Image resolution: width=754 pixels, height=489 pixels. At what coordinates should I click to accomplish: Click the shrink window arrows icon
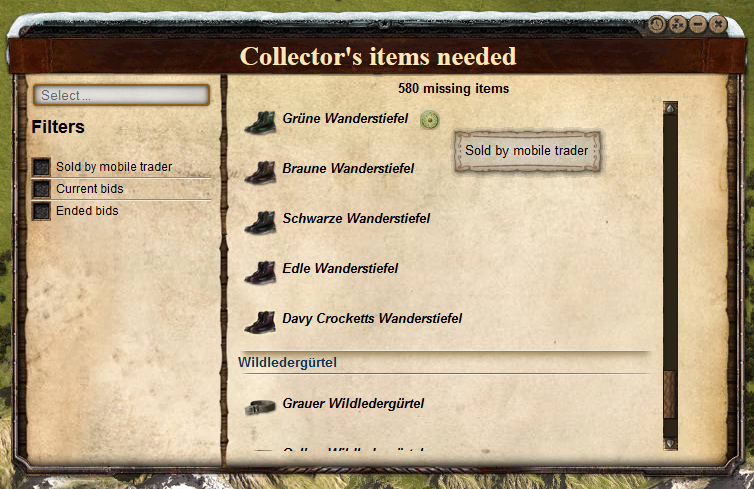point(678,24)
